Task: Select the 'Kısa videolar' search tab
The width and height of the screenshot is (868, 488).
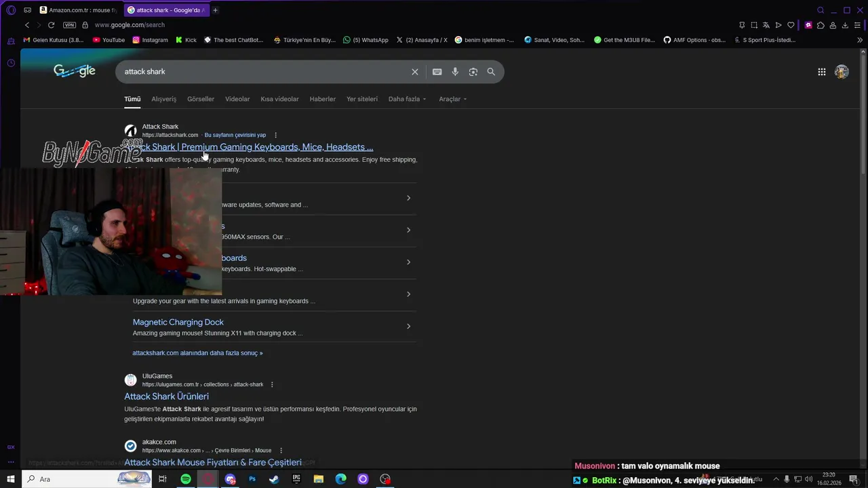Action: (x=279, y=99)
